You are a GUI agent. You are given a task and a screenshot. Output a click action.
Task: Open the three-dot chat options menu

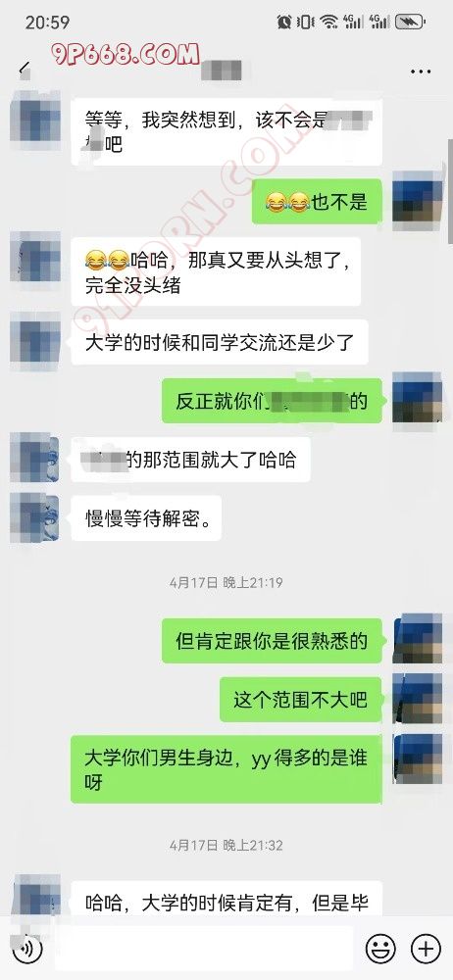pos(421,72)
